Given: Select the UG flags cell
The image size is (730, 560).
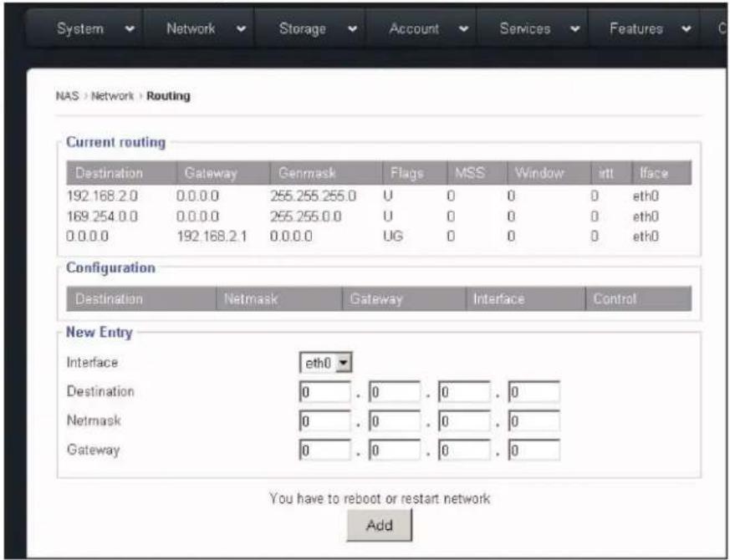Looking at the screenshot, I should coord(392,237).
